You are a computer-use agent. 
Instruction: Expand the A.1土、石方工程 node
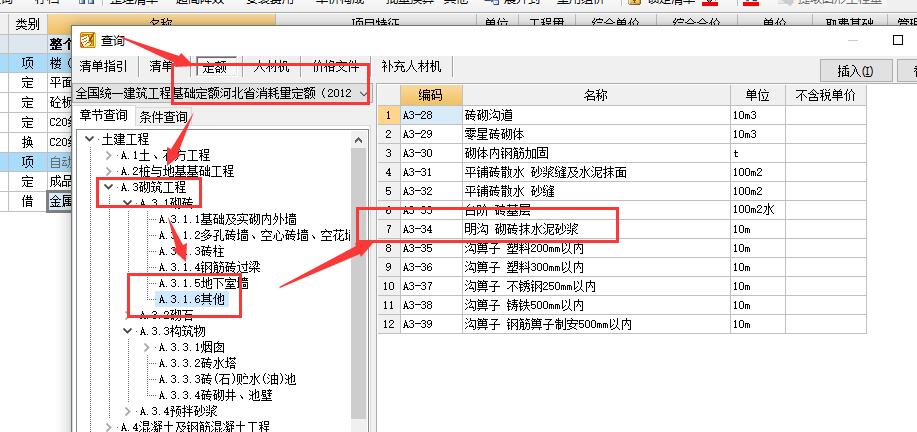(109, 155)
